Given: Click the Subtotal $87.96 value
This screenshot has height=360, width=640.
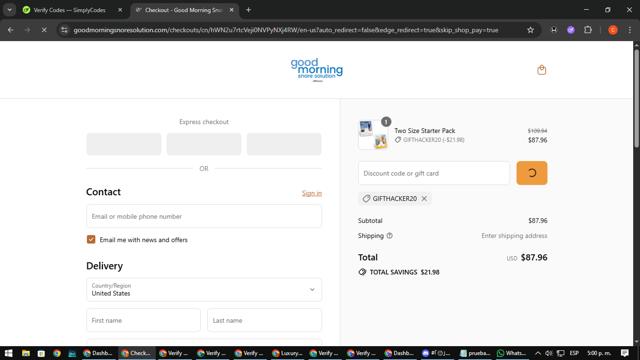Looking at the screenshot, I should click(x=538, y=220).
